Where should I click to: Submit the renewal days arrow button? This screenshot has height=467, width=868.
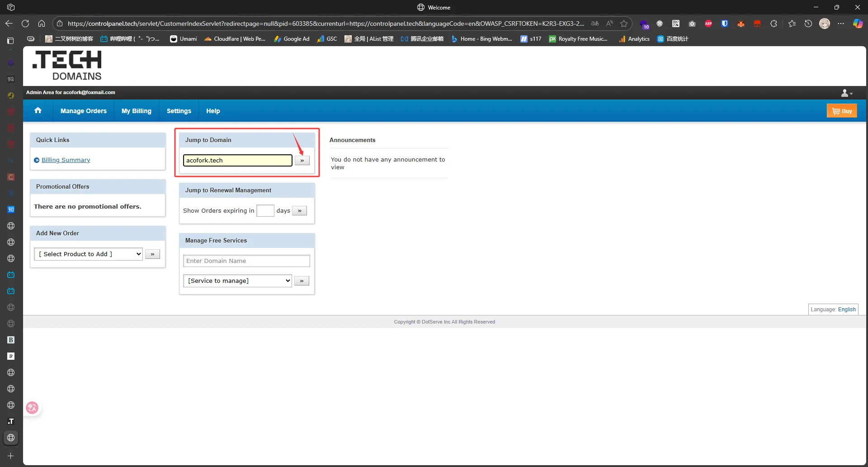click(299, 211)
